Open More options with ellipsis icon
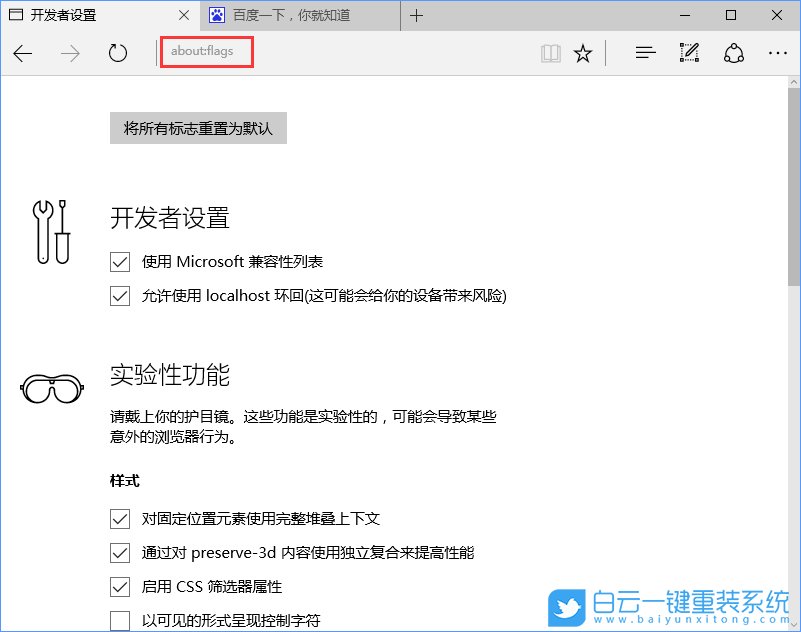Image resolution: width=801 pixels, height=632 pixels. [777, 53]
